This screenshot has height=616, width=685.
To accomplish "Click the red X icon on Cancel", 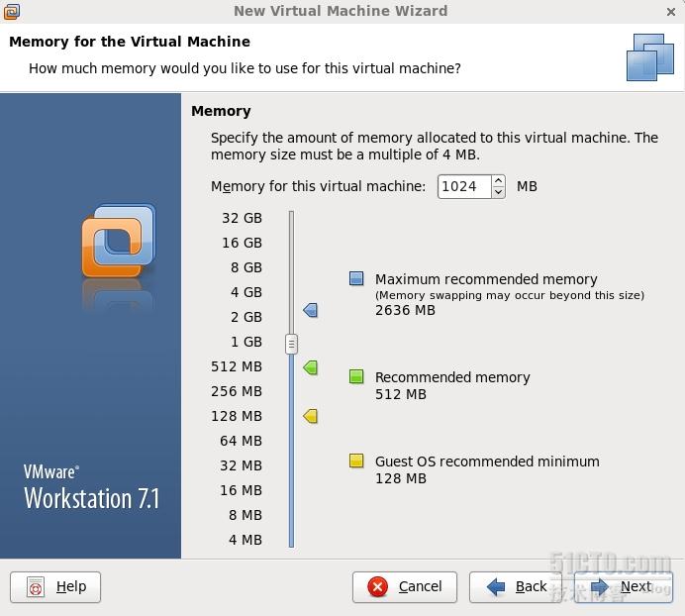I will [378, 586].
